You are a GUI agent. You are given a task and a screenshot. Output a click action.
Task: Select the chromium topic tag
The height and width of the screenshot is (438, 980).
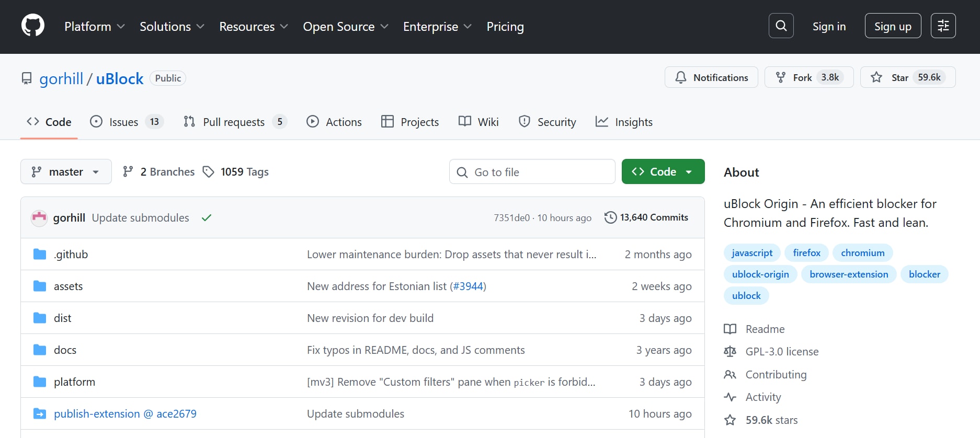tap(863, 252)
